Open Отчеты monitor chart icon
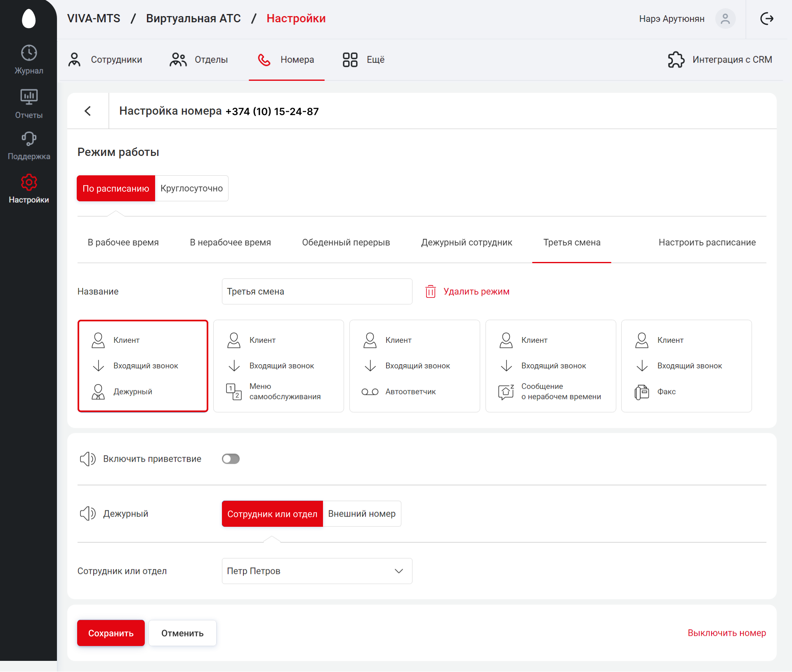This screenshot has height=672, width=792. point(29,97)
